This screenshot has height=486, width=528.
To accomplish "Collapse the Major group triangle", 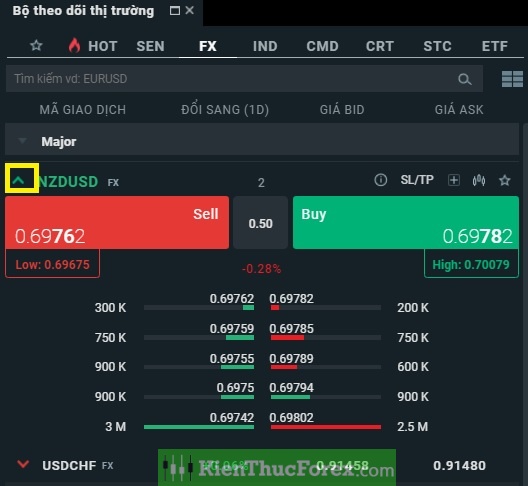I will click(23, 140).
